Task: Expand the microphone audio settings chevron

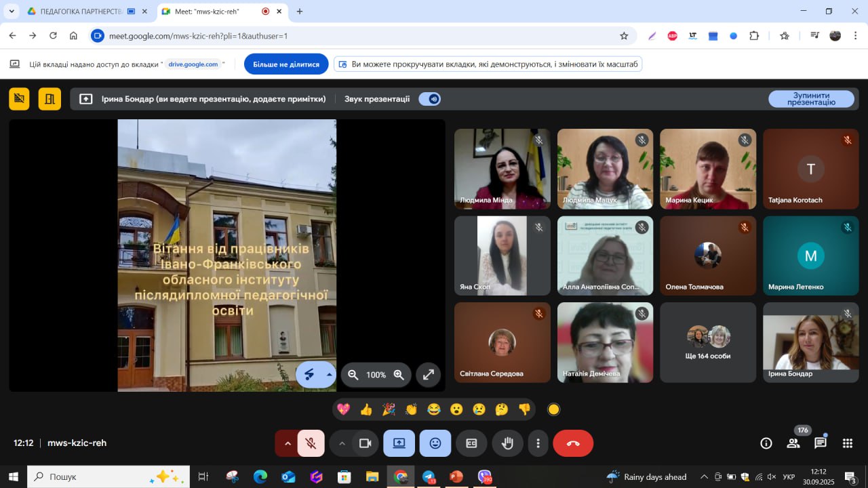Action: 288,443
